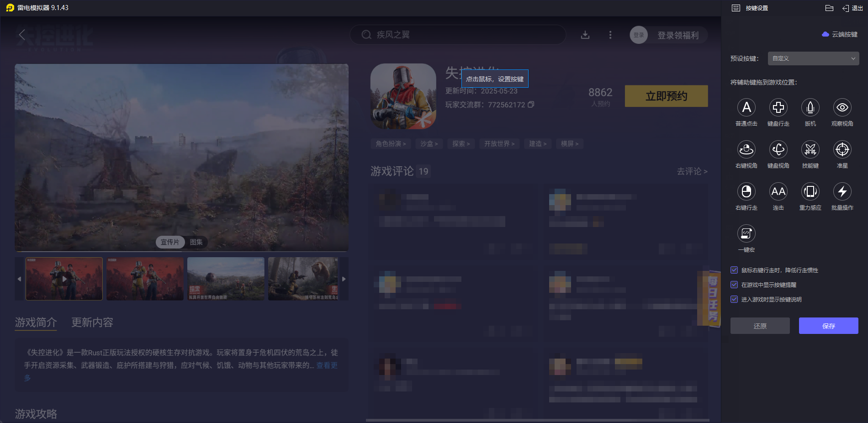Expand the 建造 tag
This screenshot has height=423, width=868.
pyautogui.click(x=538, y=144)
